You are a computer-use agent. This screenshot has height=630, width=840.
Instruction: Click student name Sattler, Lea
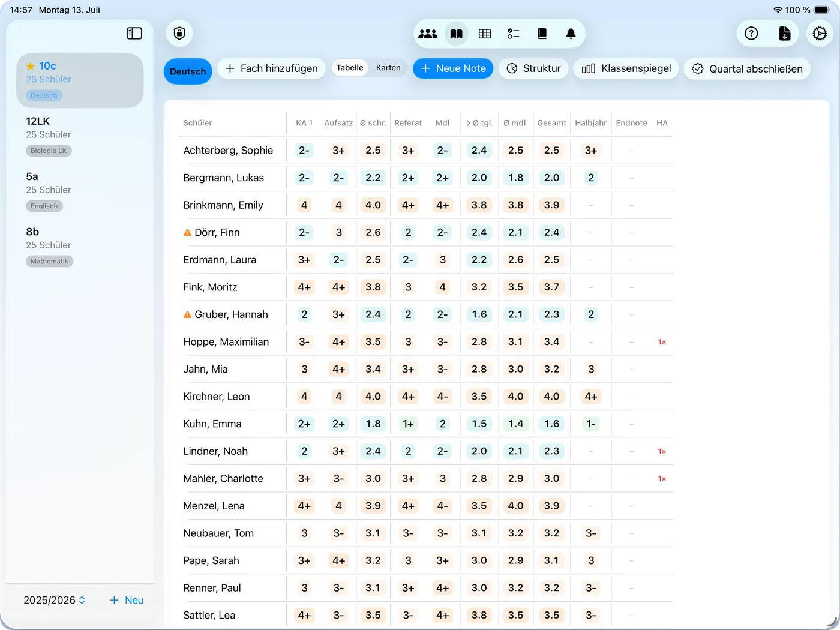pyautogui.click(x=209, y=615)
